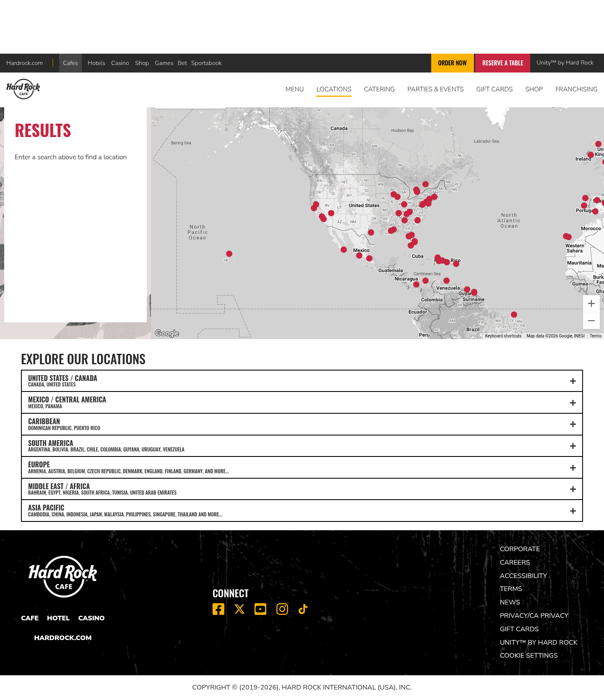Open Keyboard shortcuts on the map
The image size is (604, 700).
tap(503, 336)
